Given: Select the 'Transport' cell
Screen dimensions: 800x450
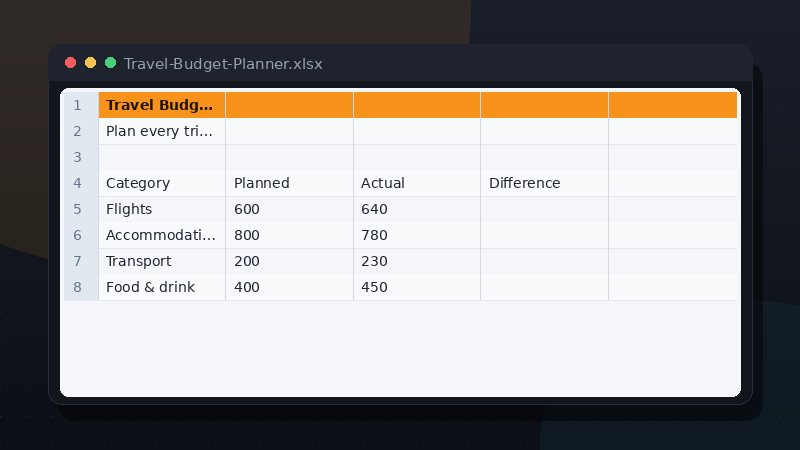Looking at the screenshot, I should (x=162, y=261).
